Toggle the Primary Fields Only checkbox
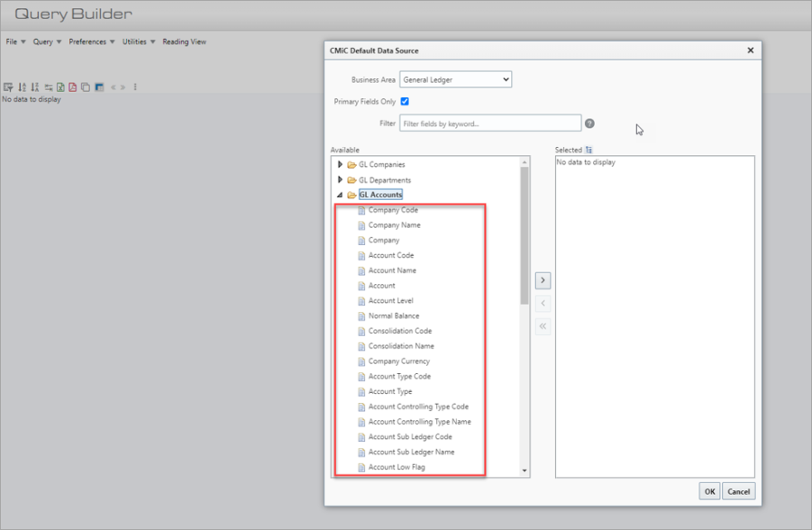The image size is (812, 530). coord(405,102)
